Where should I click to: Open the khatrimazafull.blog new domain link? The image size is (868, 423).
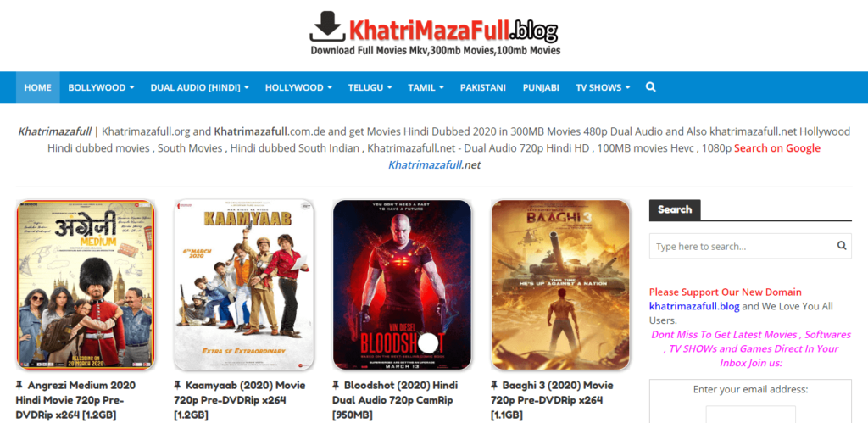click(x=694, y=306)
